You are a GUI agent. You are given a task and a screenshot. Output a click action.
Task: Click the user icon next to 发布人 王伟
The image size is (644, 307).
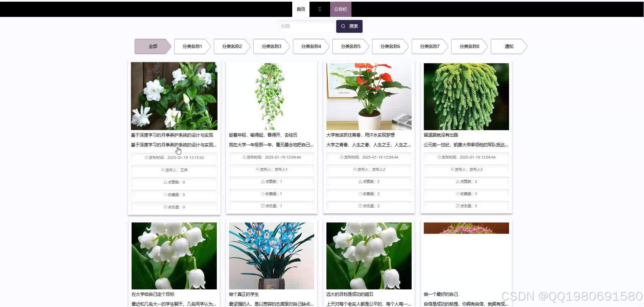point(162,170)
